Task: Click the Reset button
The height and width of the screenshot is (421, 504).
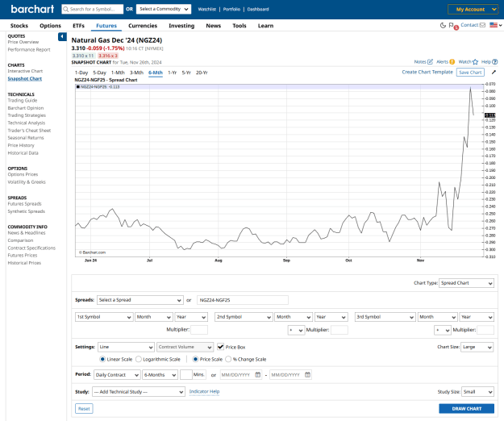Action: (84, 409)
